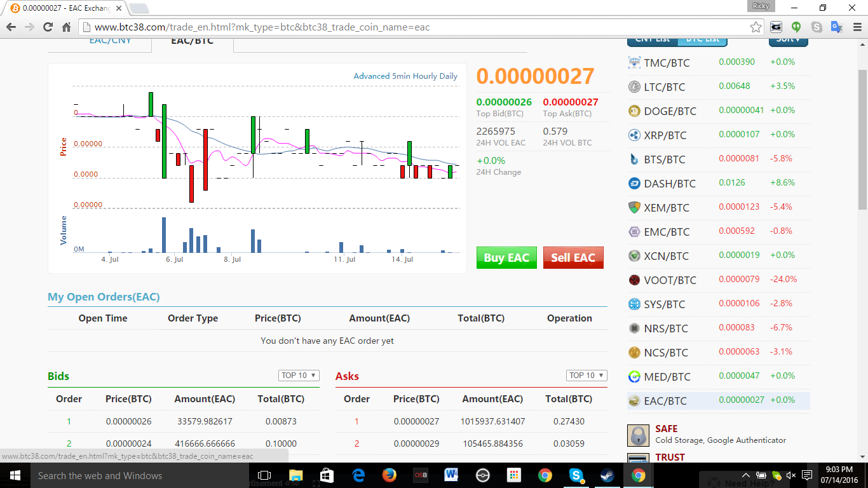Click the NRS coin icon
The height and width of the screenshot is (488, 868).
tap(634, 328)
